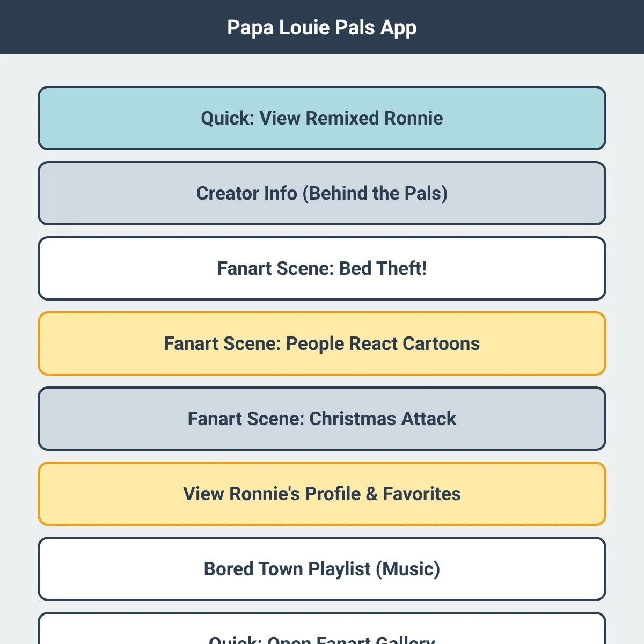Viewport: 644px width, 644px height.
Task: Click the partially visible Fanart Gallery entry
Action: [x=322, y=628]
